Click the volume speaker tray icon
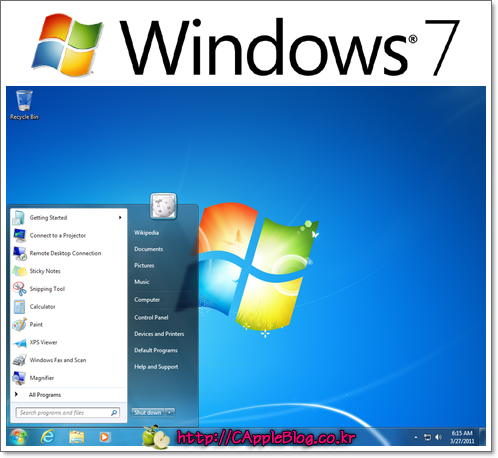 coord(439,437)
